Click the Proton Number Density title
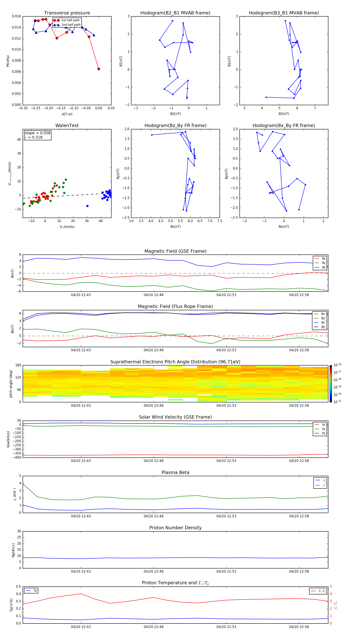 [175, 528]
